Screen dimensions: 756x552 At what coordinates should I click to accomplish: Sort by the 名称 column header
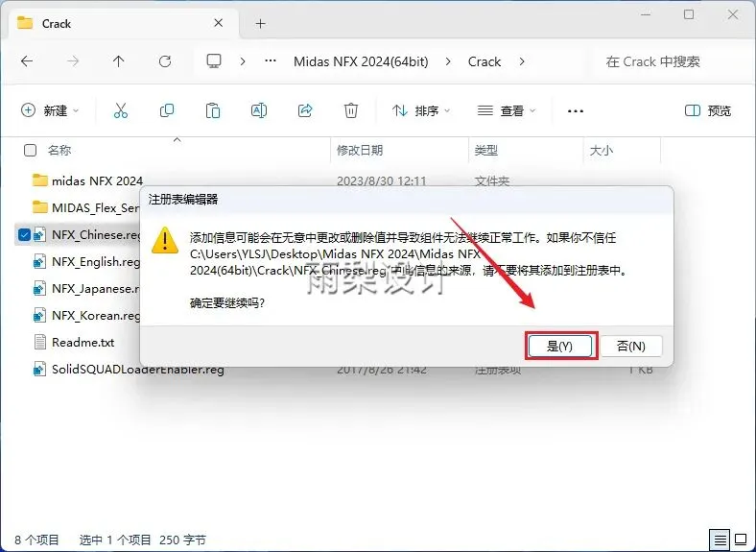(59, 150)
